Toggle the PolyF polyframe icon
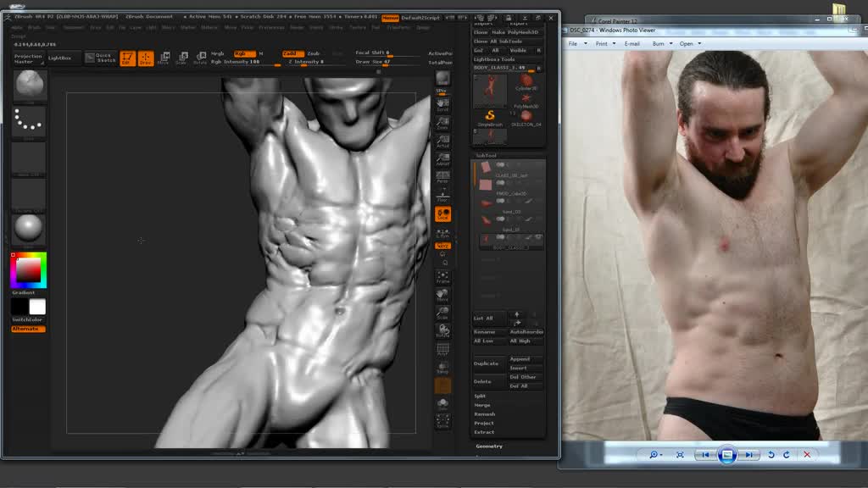Screen dimensions: 868x488 point(442,349)
